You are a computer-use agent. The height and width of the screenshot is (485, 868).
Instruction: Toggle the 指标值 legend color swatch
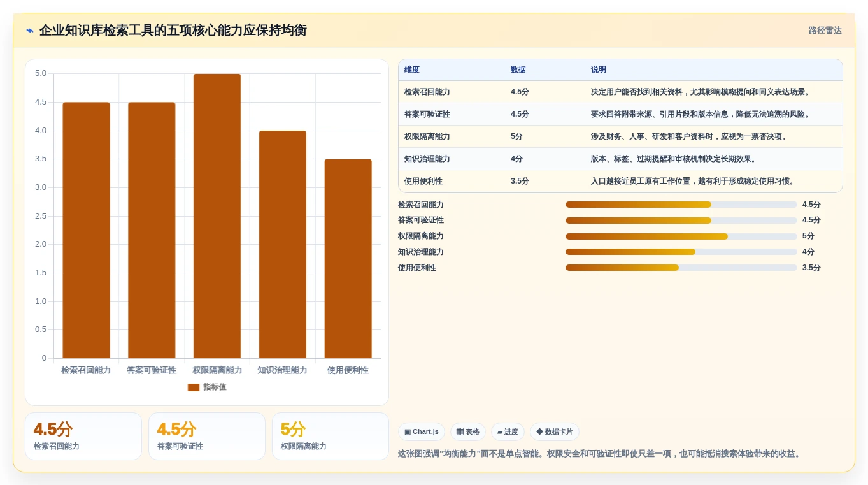pos(194,387)
